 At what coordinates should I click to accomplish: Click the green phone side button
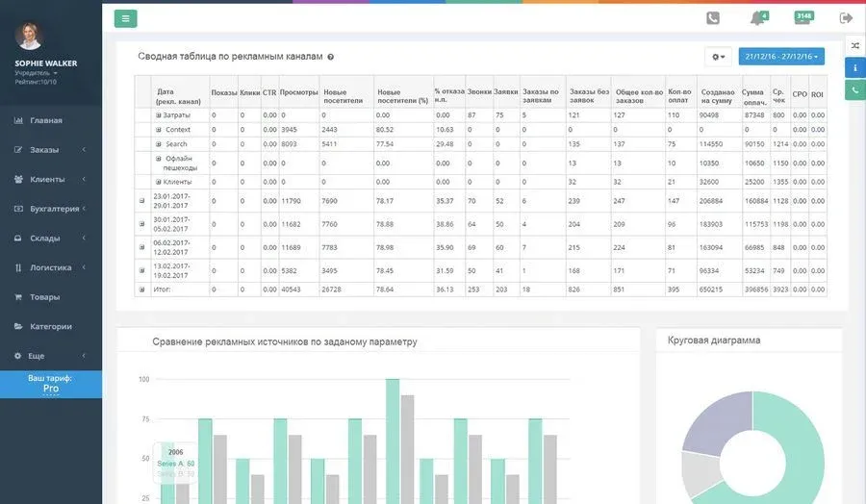(x=854, y=90)
